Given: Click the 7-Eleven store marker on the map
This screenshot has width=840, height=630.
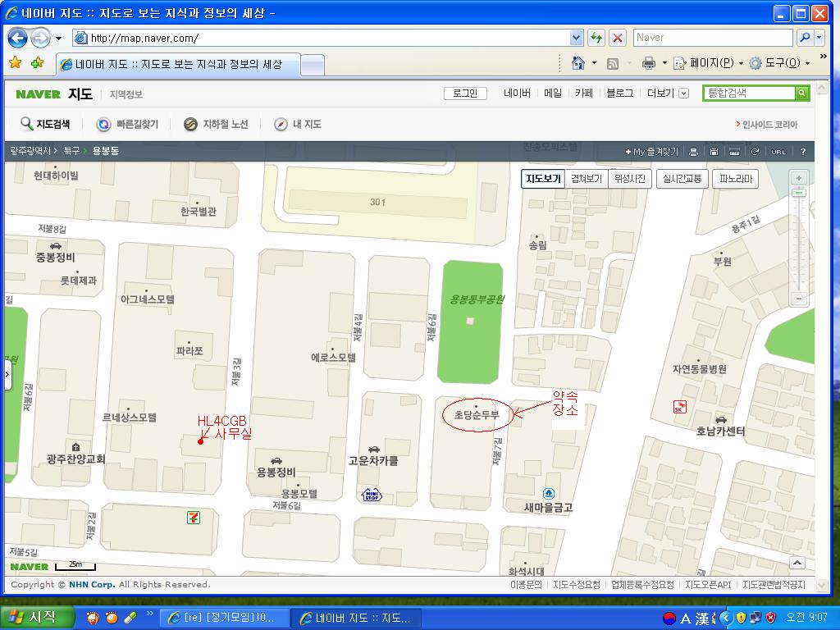Looking at the screenshot, I should (x=194, y=518).
